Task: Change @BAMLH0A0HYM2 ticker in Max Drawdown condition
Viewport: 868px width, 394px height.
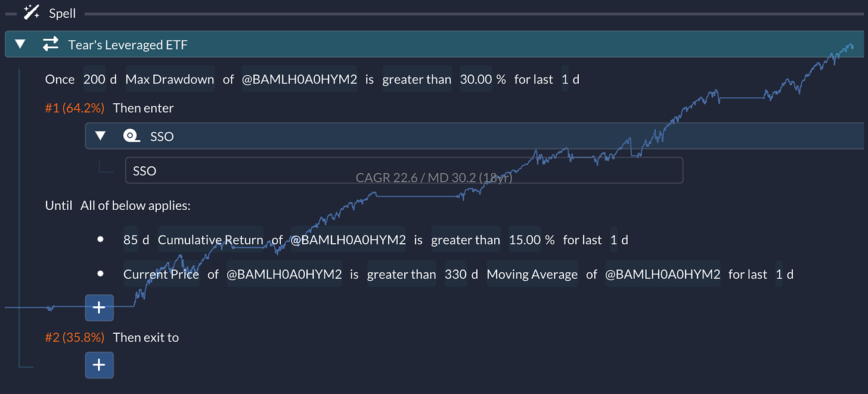Action: [x=299, y=79]
